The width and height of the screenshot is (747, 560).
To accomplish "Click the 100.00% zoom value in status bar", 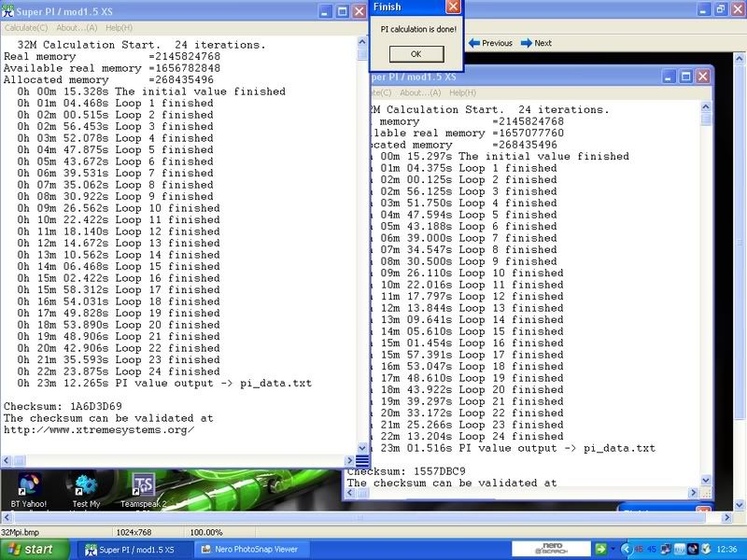I will (206, 532).
